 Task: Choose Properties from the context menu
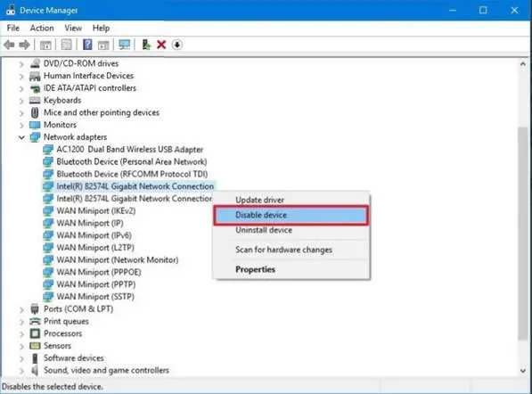pos(291,269)
